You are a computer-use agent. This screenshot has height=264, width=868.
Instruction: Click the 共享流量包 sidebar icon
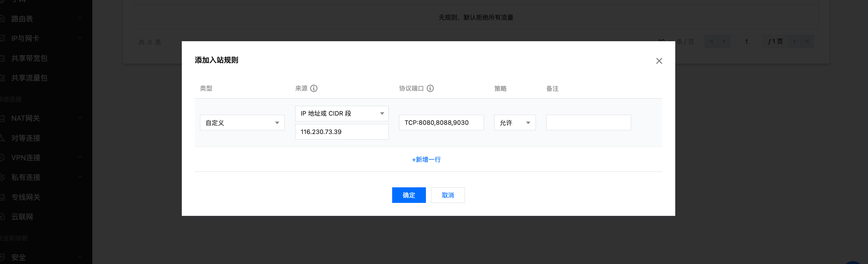click(x=2, y=78)
